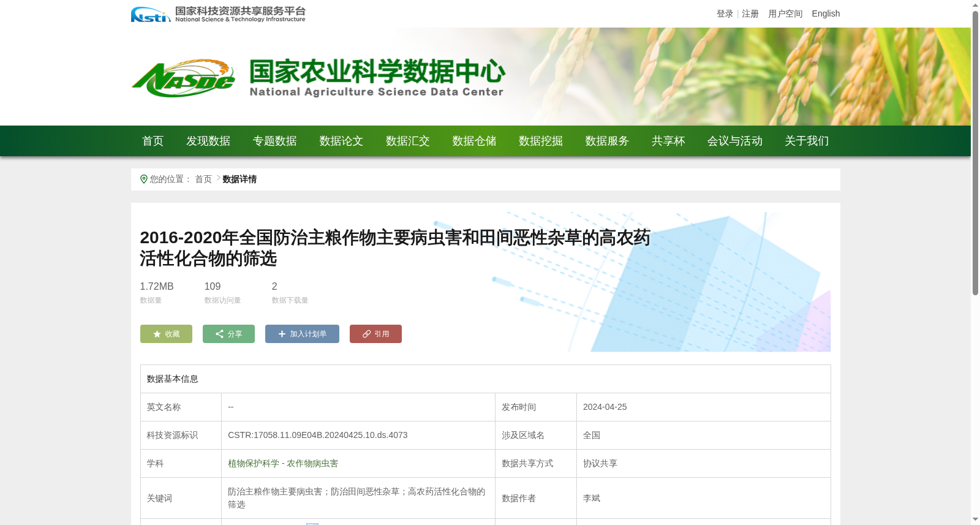Viewport: 980px width, 525px height.
Task: Click the 1.72MB data size value
Action: [x=157, y=286]
